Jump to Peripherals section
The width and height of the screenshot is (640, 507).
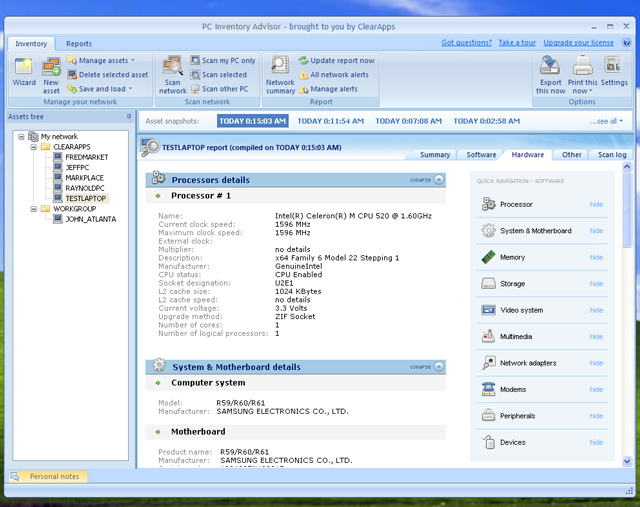click(518, 416)
